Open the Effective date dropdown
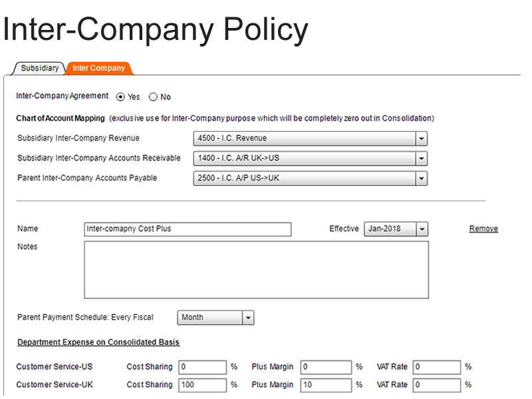This screenshot has width=532, height=399. [422, 229]
